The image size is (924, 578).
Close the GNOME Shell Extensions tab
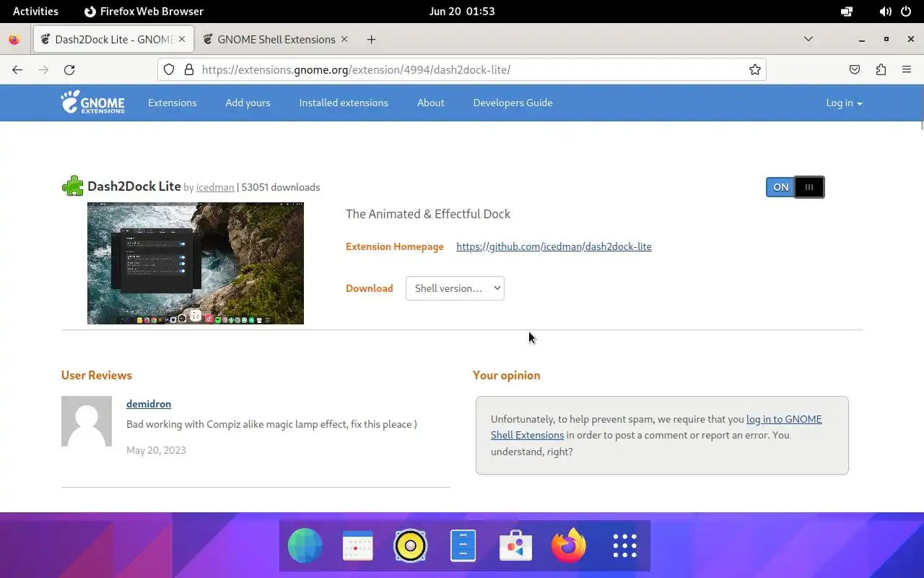point(344,39)
